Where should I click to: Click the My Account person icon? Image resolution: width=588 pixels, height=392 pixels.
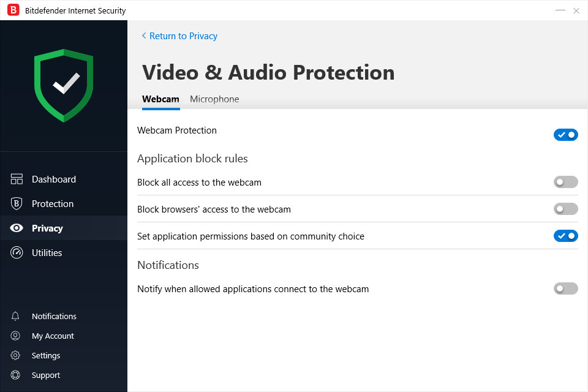(16, 336)
